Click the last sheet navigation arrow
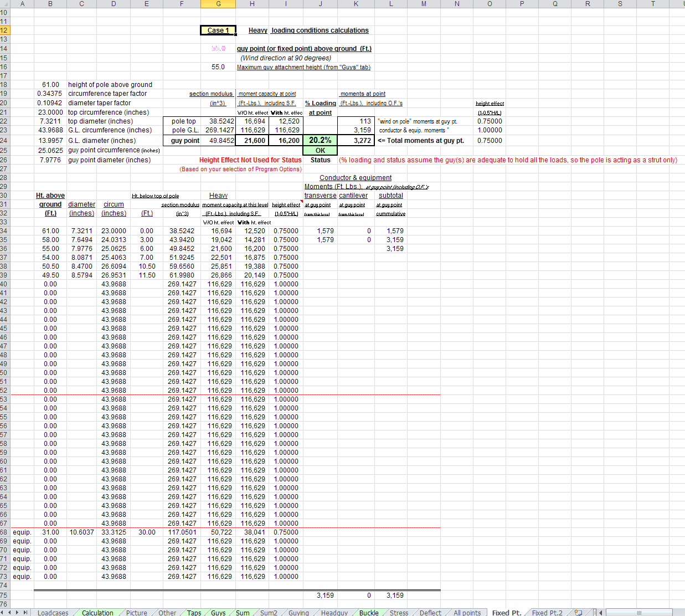The image size is (685, 616). click(x=25, y=612)
